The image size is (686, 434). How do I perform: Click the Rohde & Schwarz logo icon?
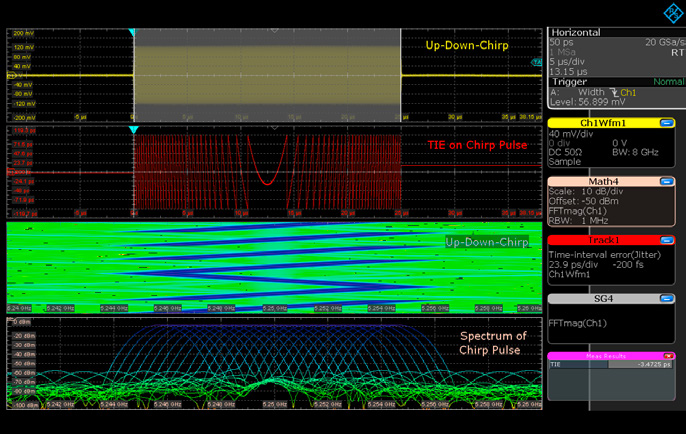[672, 13]
